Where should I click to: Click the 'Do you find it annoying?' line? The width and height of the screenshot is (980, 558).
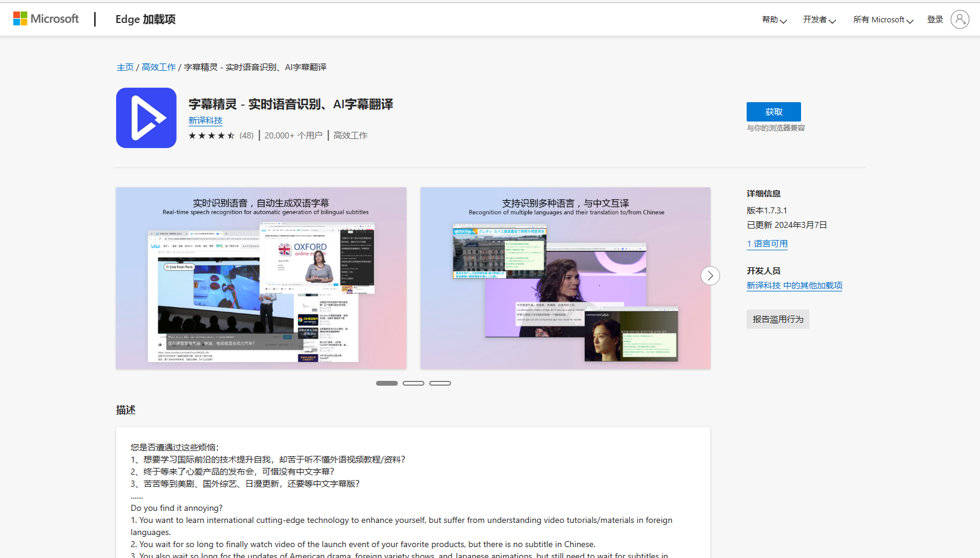coord(177,508)
